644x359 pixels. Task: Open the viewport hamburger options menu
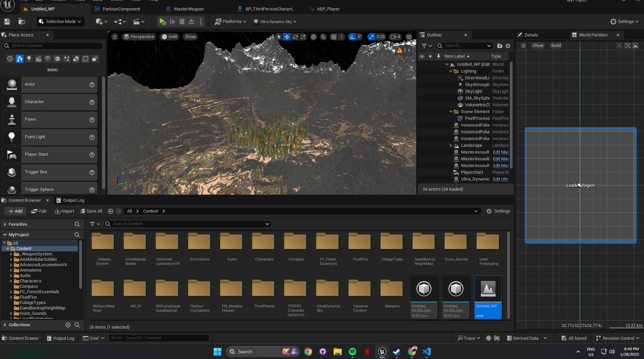[x=115, y=37]
